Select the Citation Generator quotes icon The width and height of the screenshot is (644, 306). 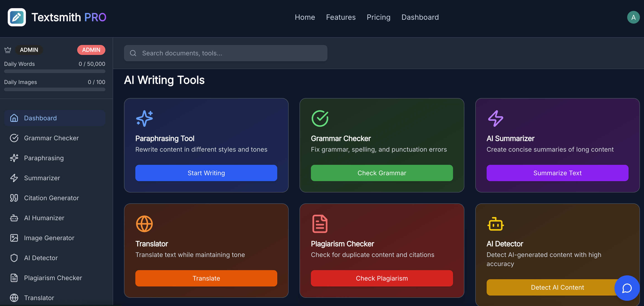tap(14, 198)
